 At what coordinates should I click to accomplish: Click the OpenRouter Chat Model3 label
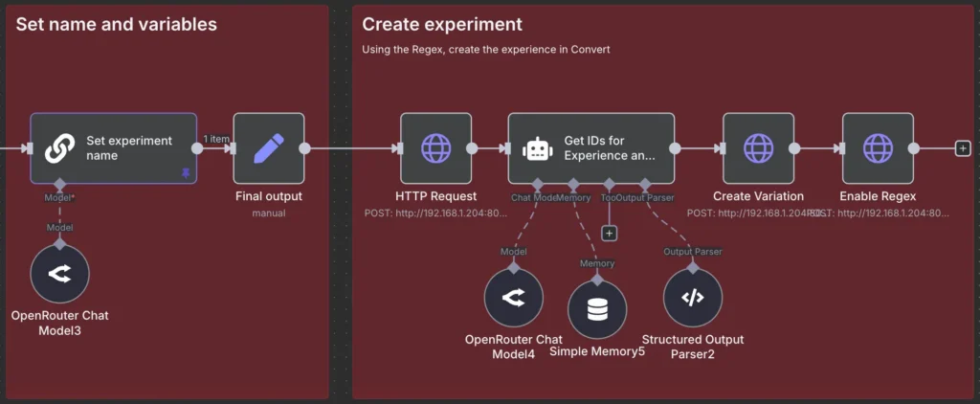pyautogui.click(x=60, y=323)
